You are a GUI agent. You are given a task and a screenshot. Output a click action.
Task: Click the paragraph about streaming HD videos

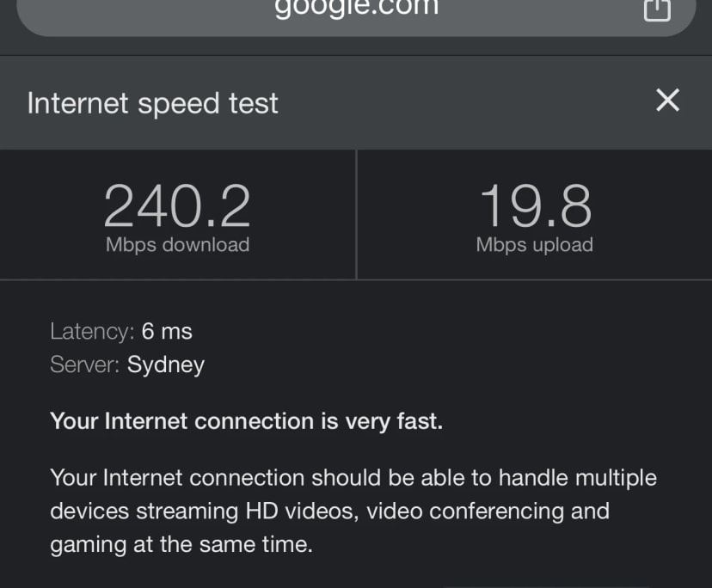353,511
